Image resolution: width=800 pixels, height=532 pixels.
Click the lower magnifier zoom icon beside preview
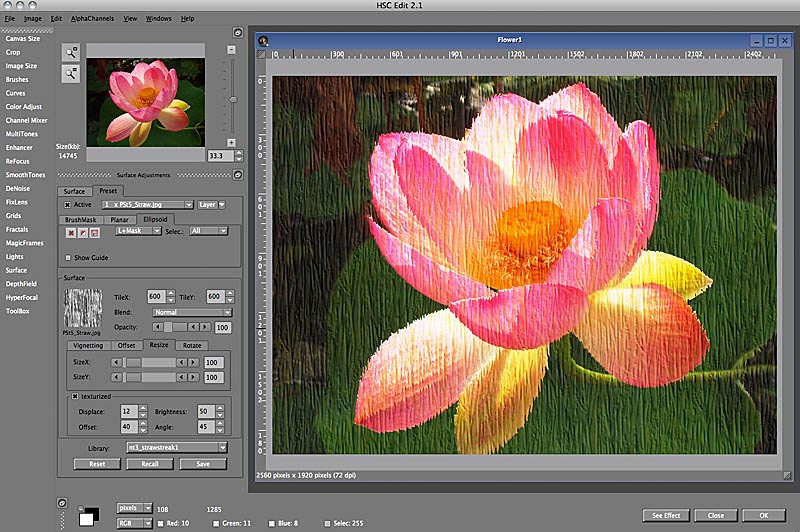71,74
